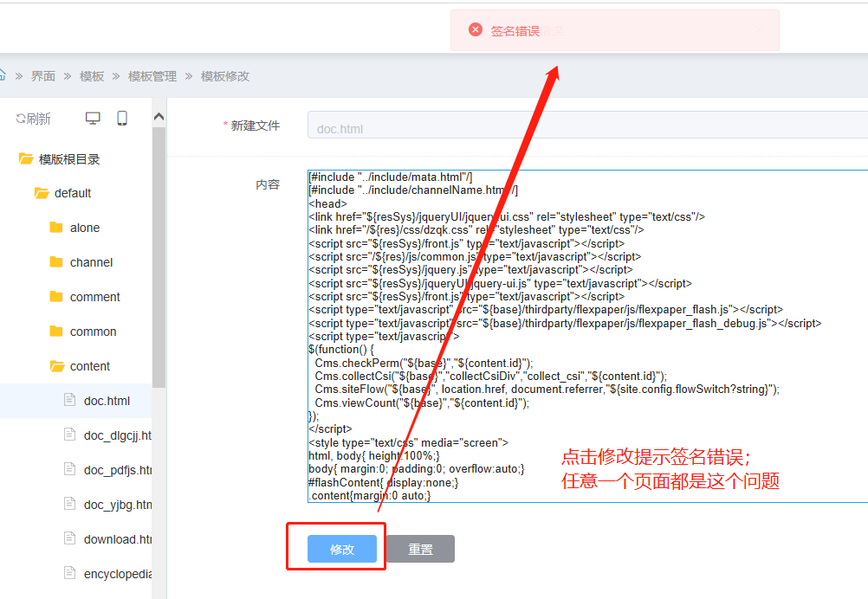
Task: Expand the channel folder
Action: 91,262
